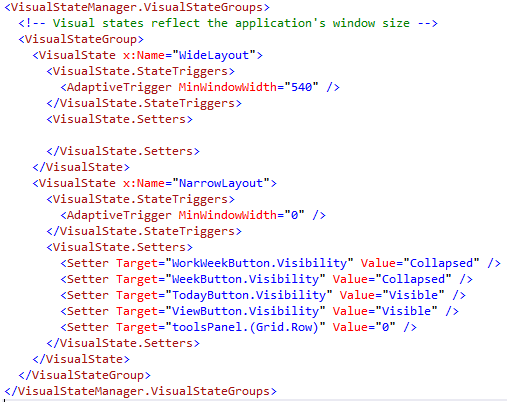The image size is (509, 402).
Task: Click the WideLayout state name value
Action: point(214,55)
